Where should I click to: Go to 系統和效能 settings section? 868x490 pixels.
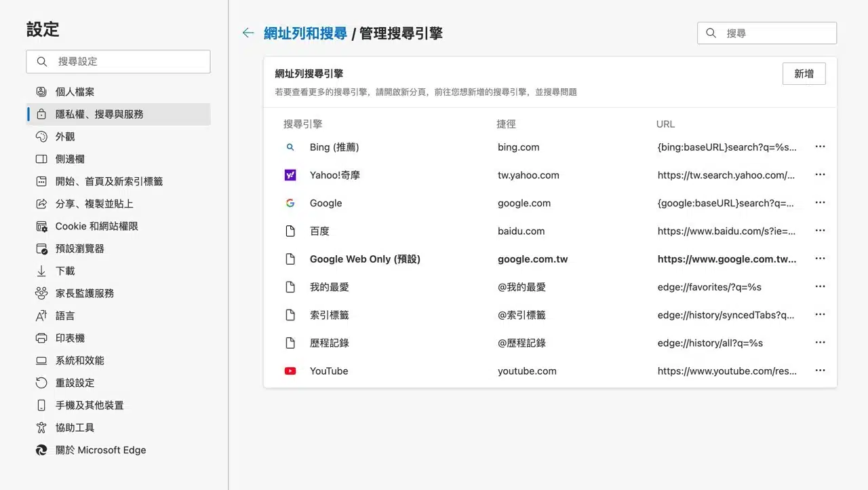click(x=79, y=360)
